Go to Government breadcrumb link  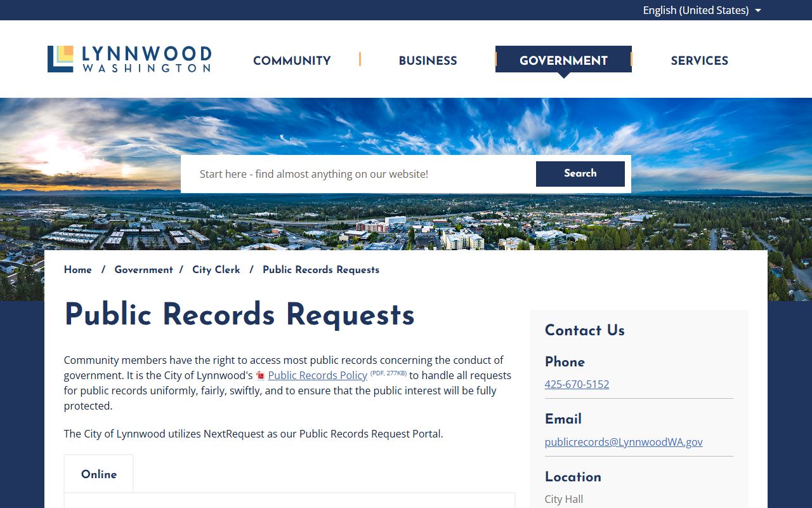click(143, 270)
